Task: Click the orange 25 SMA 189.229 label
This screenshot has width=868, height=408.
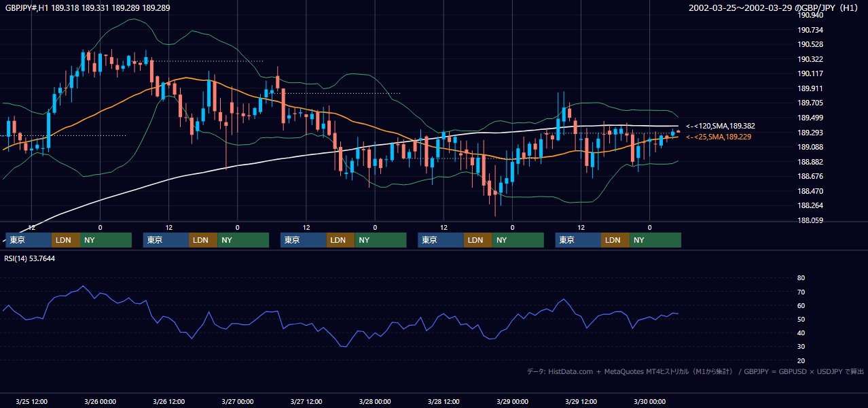Action: pyautogui.click(x=718, y=137)
